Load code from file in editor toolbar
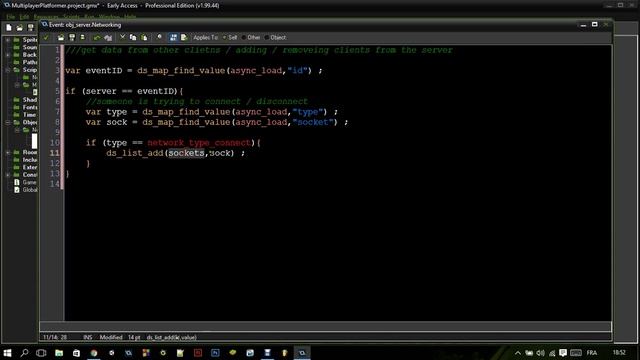The image size is (640, 360). [61, 38]
